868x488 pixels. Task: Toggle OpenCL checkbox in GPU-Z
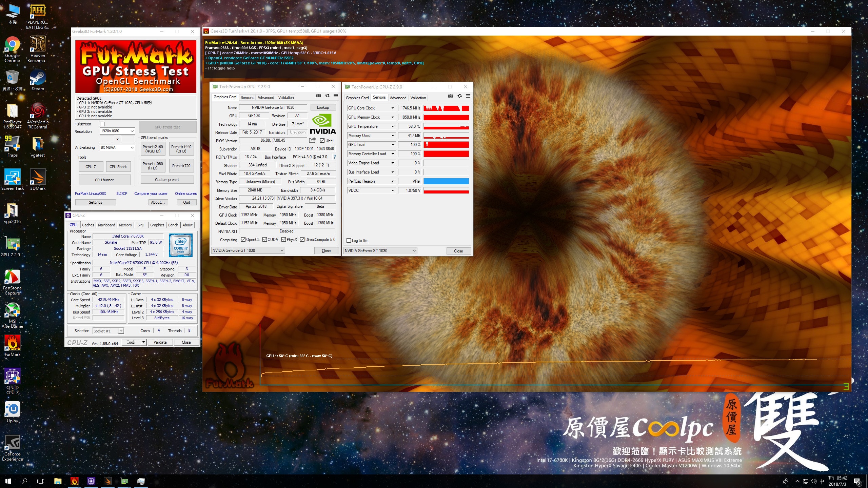tap(243, 240)
